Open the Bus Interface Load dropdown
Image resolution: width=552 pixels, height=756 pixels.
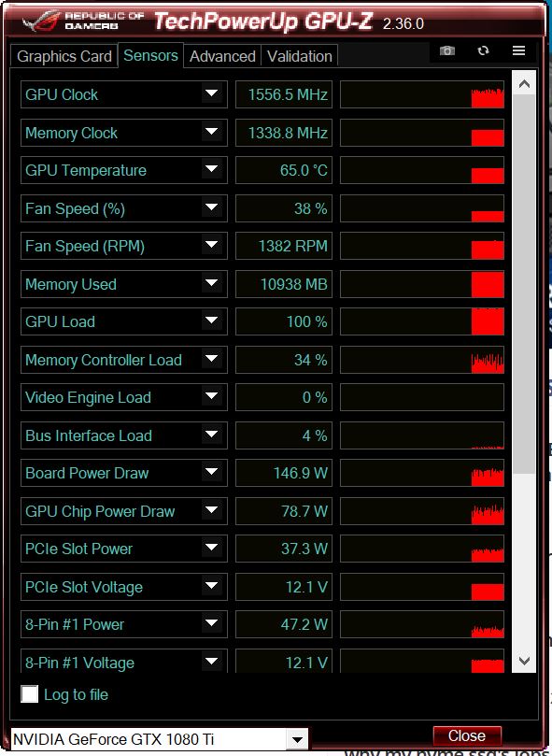[x=212, y=435]
